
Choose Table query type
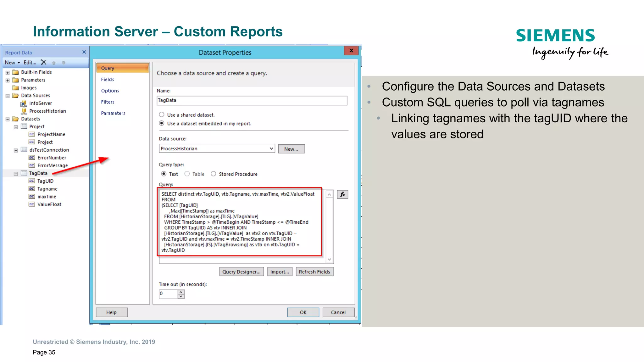tap(187, 174)
